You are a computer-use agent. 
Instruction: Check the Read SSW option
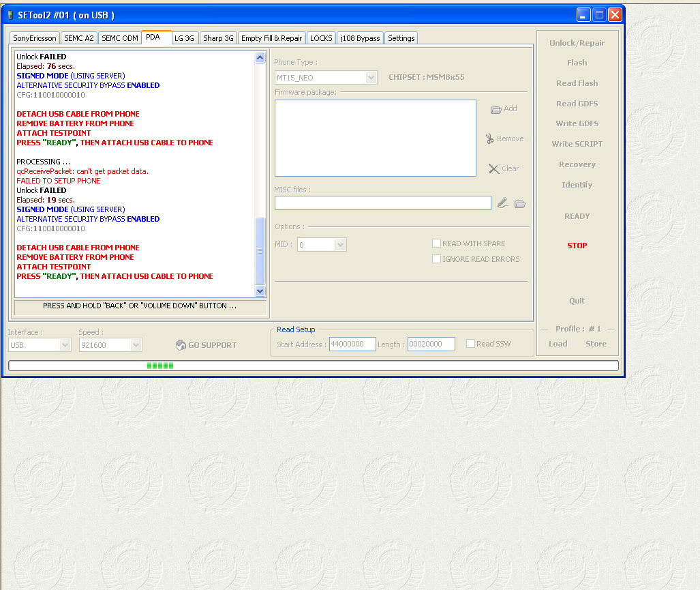pyautogui.click(x=470, y=344)
